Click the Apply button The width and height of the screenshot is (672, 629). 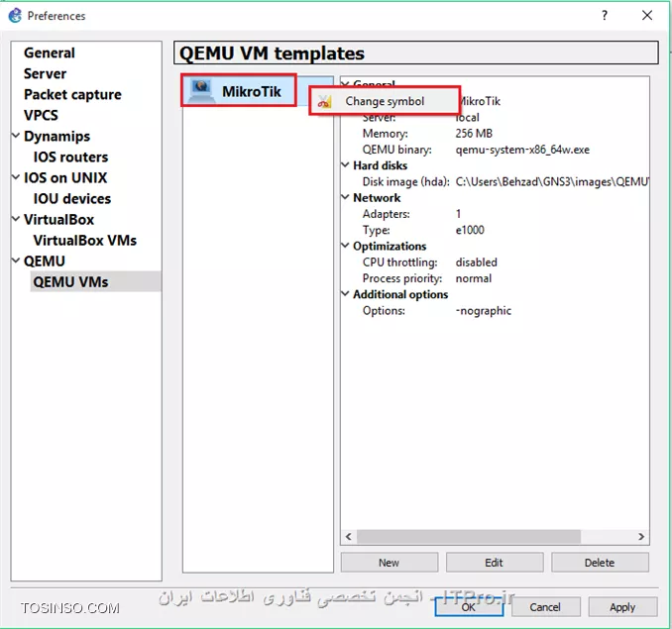pos(622,607)
